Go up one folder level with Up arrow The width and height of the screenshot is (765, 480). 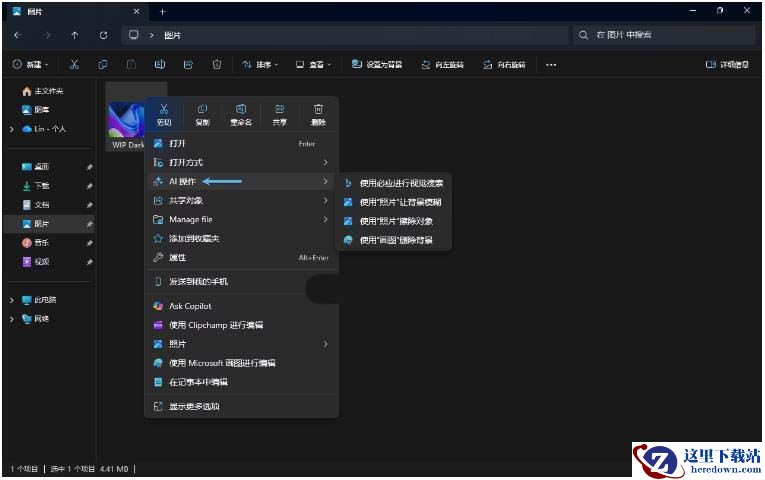point(75,35)
